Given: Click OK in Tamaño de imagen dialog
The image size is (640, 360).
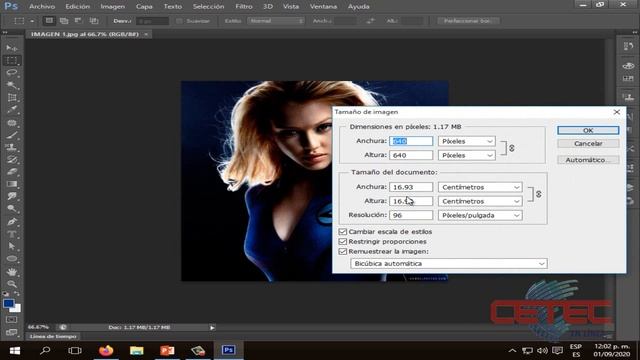Looking at the screenshot, I should (588, 130).
